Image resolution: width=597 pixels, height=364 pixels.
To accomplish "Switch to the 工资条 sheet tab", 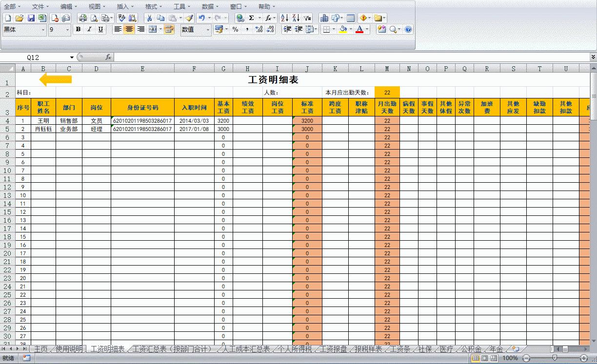I will [401, 349].
